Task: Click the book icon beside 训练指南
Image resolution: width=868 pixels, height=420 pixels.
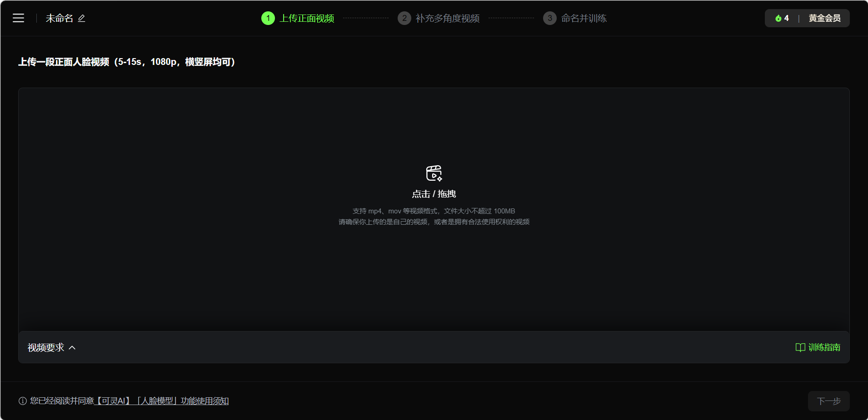Action: pyautogui.click(x=800, y=347)
